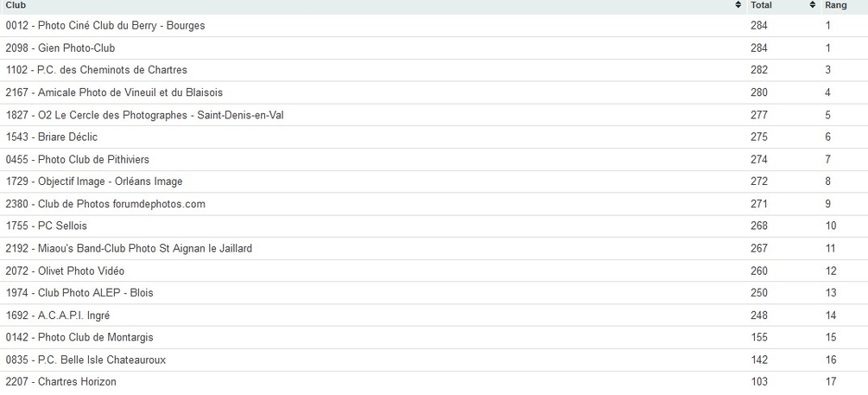Click the Total column sort arrows icon
This screenshot has width=868, height=395.
click(813, 5)
